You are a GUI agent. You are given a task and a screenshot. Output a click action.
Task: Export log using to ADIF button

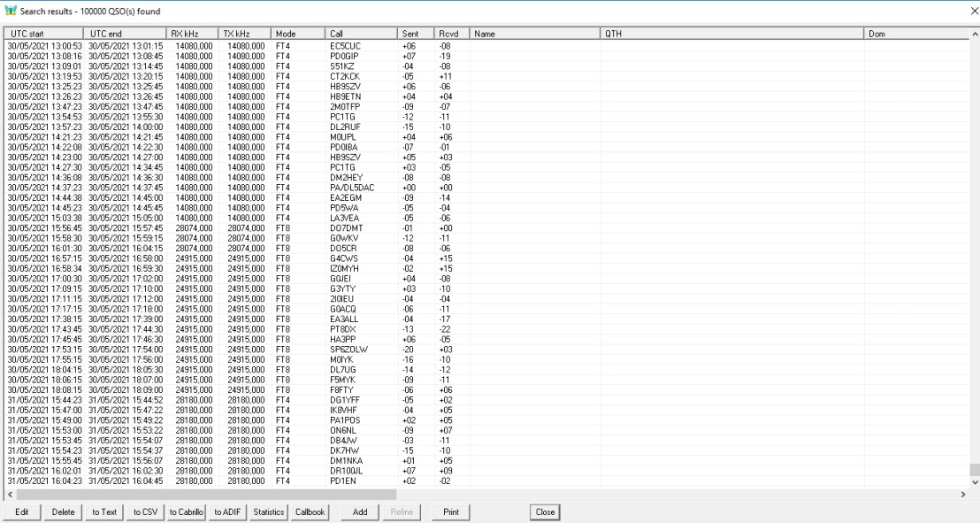pos(227,511)
